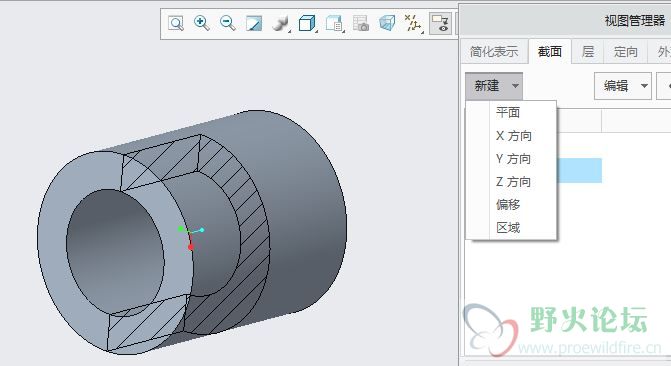Select the highlighted section list row
This screenshot has height=366, width=671.
tap(579, 170)
